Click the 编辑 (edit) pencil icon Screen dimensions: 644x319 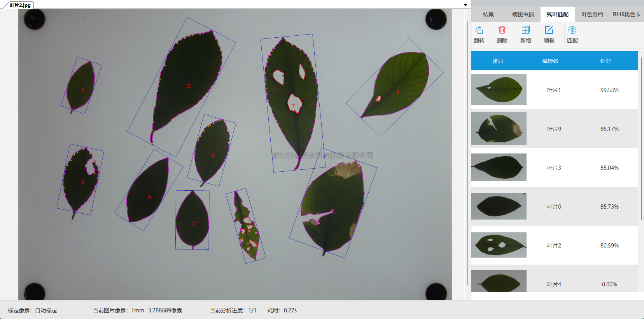[x=549, y=31]
